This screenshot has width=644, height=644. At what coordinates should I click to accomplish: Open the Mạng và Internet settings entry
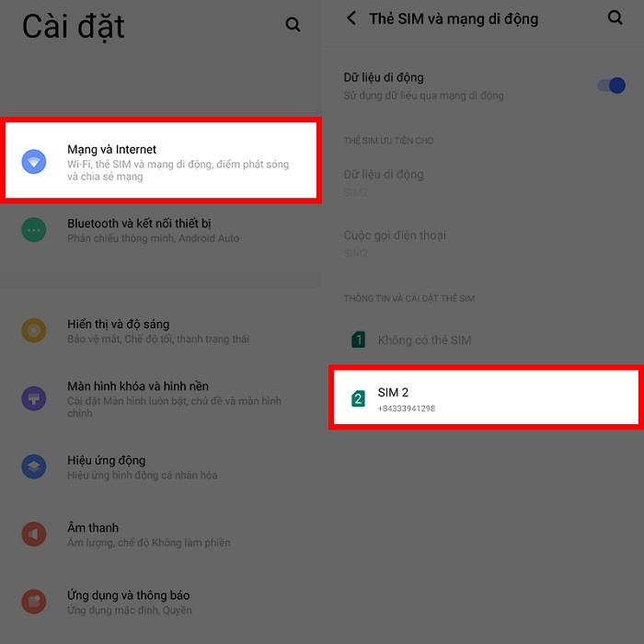161,160
